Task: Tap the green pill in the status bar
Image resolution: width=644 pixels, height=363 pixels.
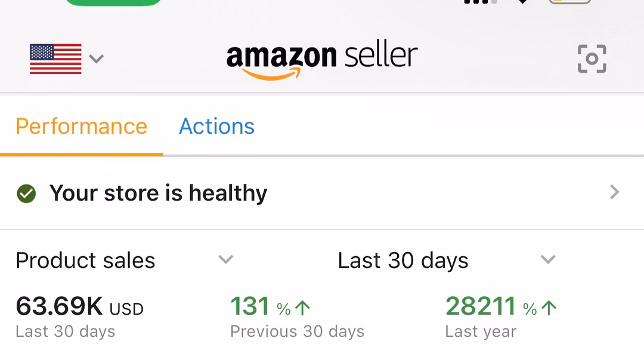Action: pyautogui.click(x=113, y=2)
